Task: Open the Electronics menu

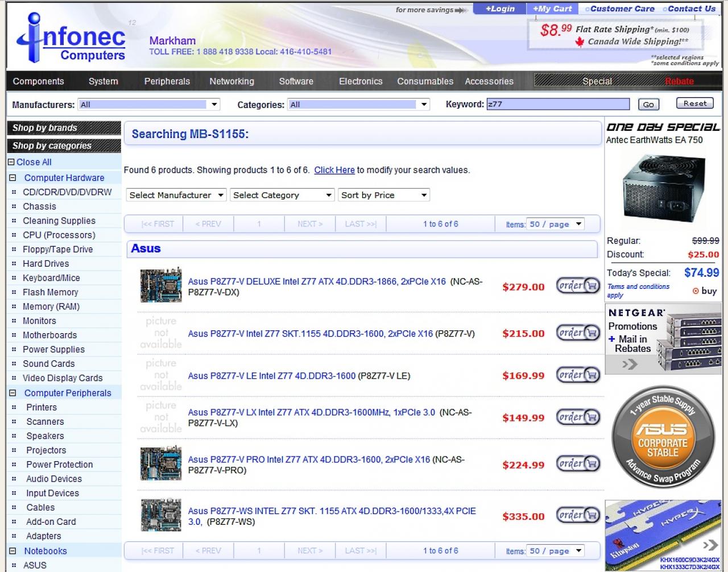Action: click(x=361, y=81)
